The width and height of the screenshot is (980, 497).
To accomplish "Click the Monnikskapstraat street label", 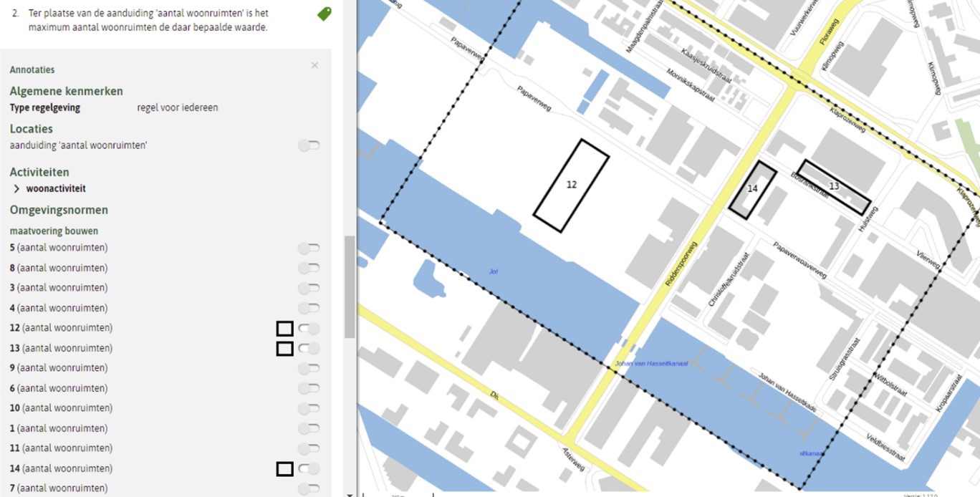I will point(691,86).
